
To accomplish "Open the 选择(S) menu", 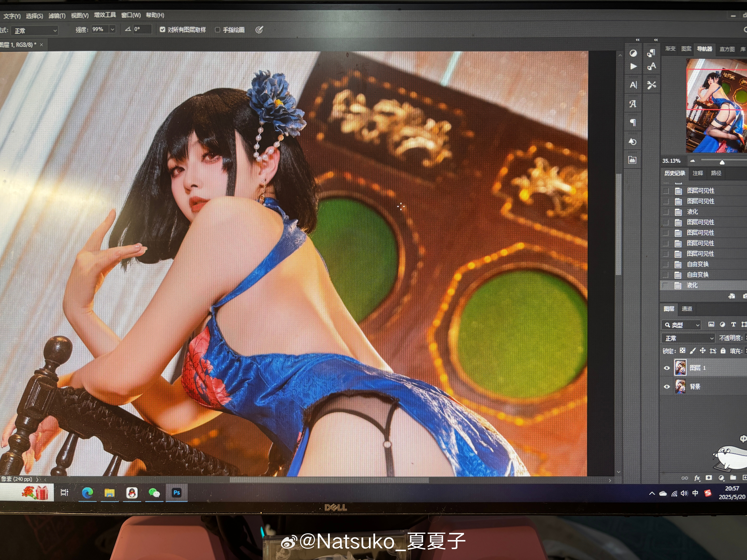I will coord(34,16).
